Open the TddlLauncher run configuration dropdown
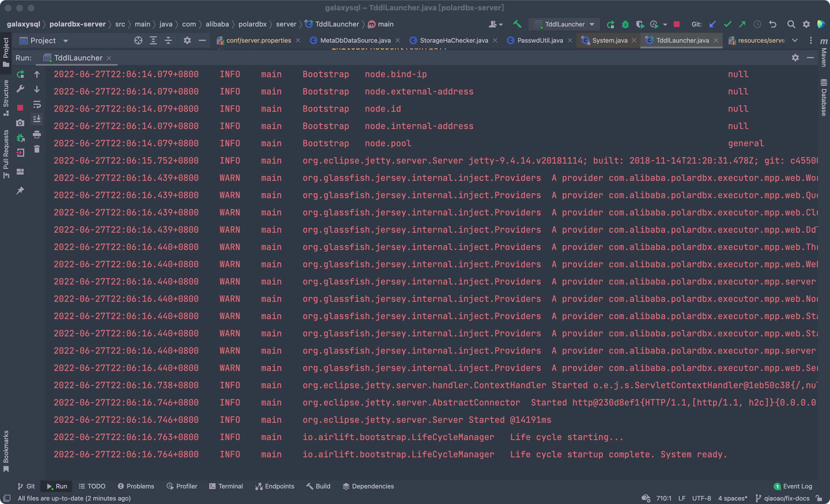The image size is (830, 504). pos(565,24)
